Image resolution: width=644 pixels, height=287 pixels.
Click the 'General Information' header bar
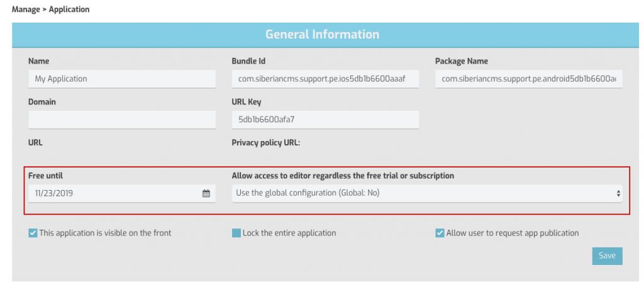322,34
